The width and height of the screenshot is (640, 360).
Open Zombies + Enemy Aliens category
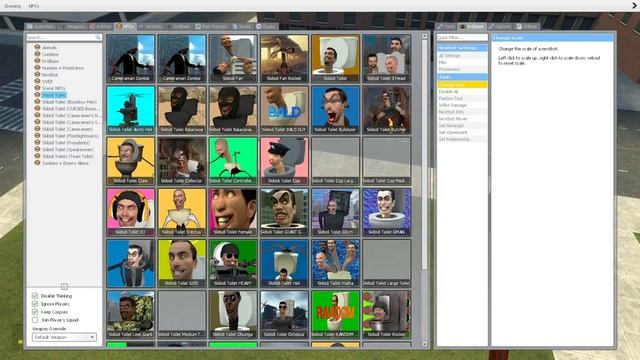[65, 163]
